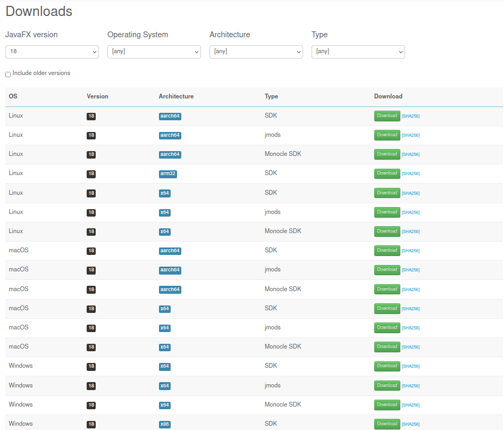Download the Linux arm32 SDK
The image size is (504, 430).
coord(387,173)
